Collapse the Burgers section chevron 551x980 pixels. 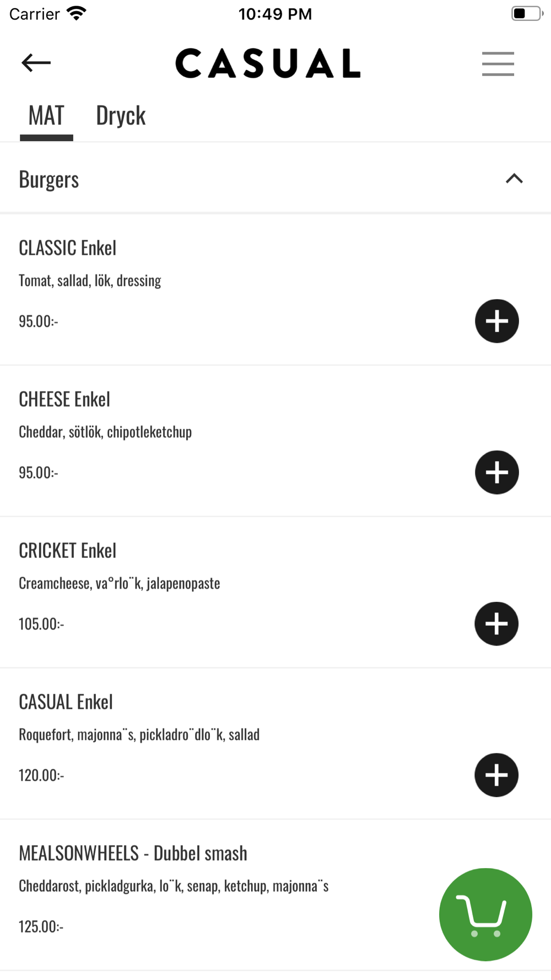(514, 179)
